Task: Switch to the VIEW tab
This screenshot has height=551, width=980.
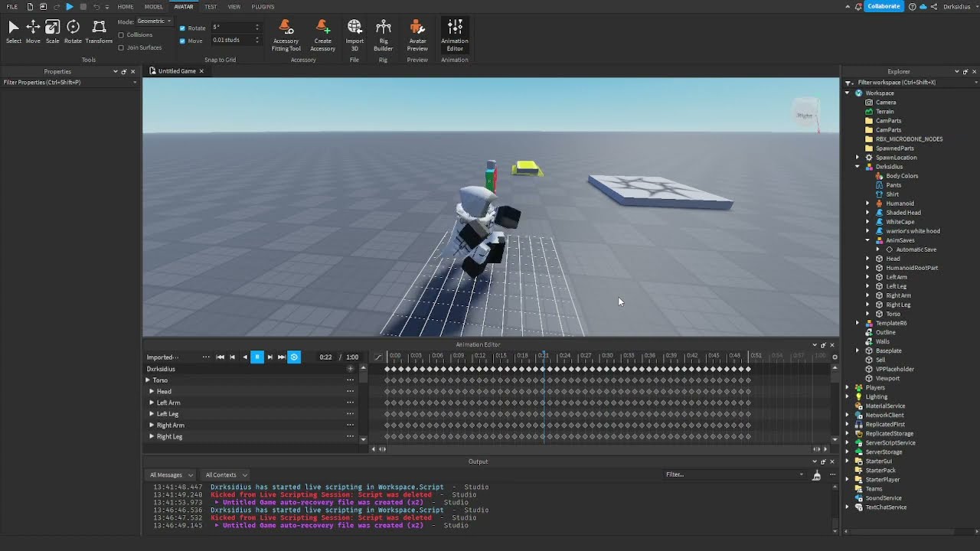Action: pos(234,6)
